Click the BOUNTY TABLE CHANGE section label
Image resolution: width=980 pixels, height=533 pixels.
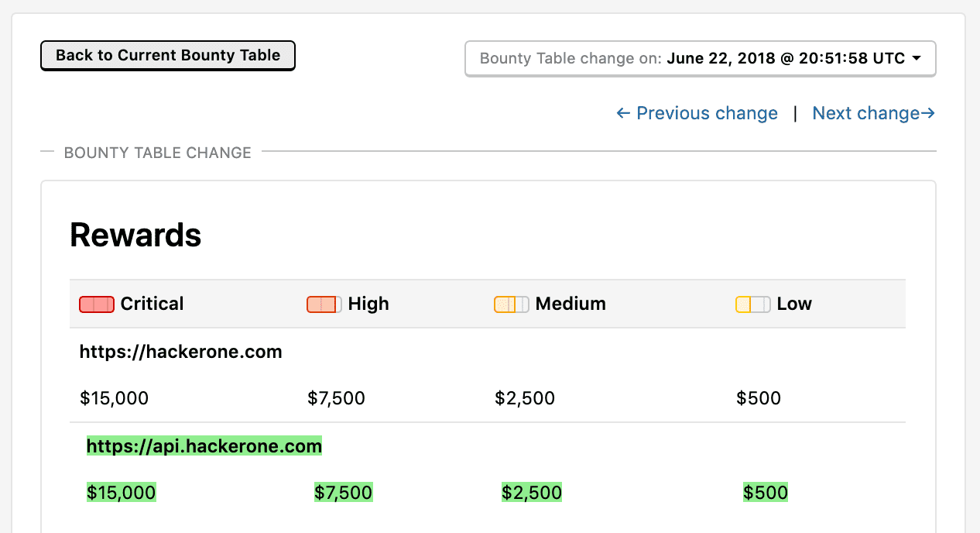point(158,153)
